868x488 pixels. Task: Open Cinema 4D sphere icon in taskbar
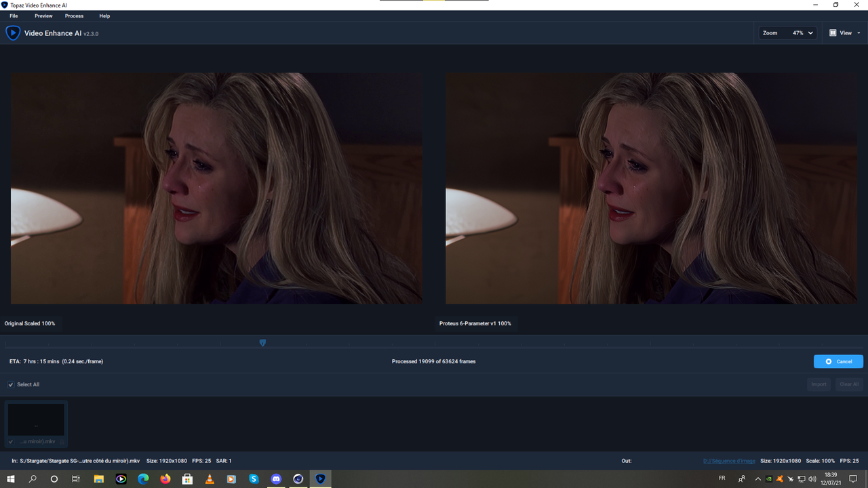[298, 479]
